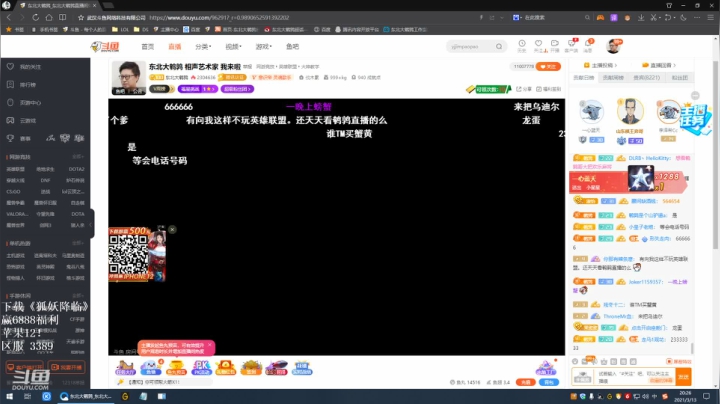Click the golden cup gift icon
The image size is (720, 404).
tap(176, 367)
